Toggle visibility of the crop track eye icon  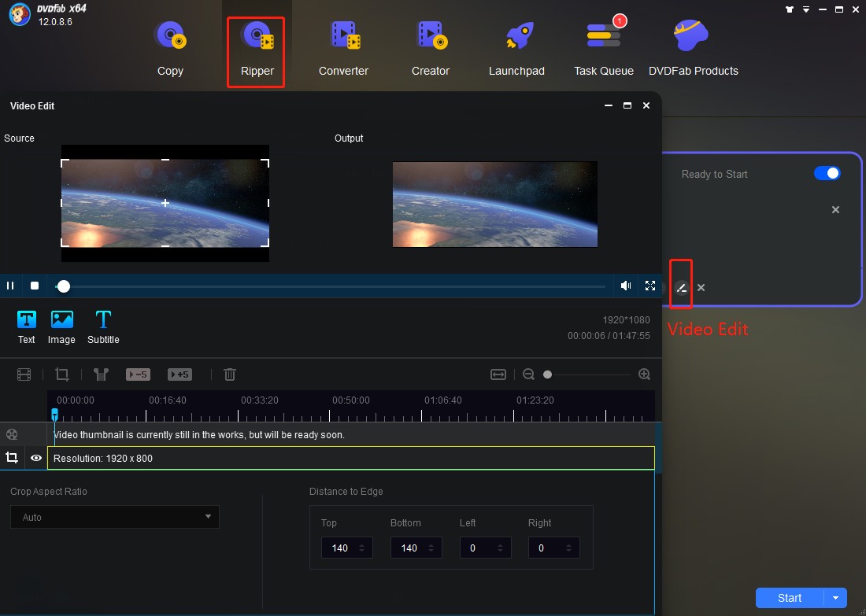click(x=35, y=458)
